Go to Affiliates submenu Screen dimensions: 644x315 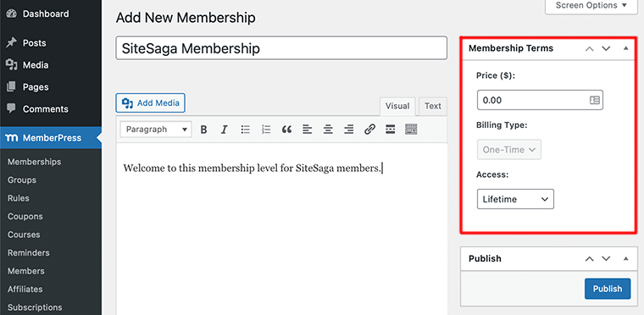[25, 289]
